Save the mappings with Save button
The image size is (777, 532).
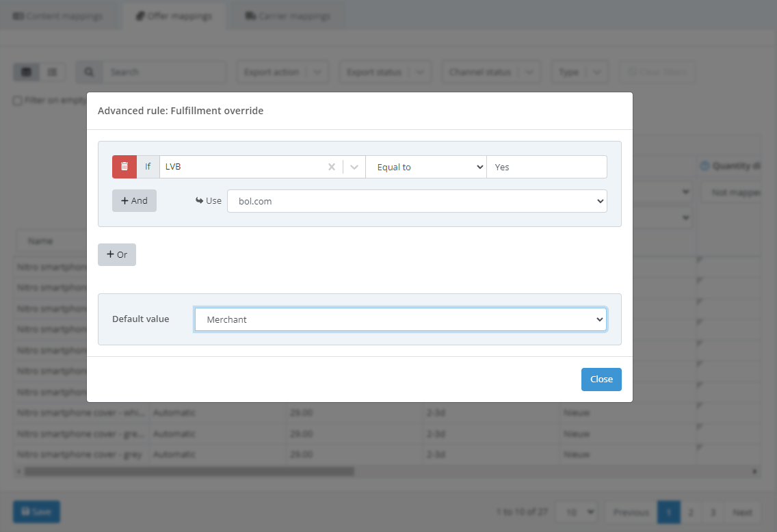click(36, 511)
